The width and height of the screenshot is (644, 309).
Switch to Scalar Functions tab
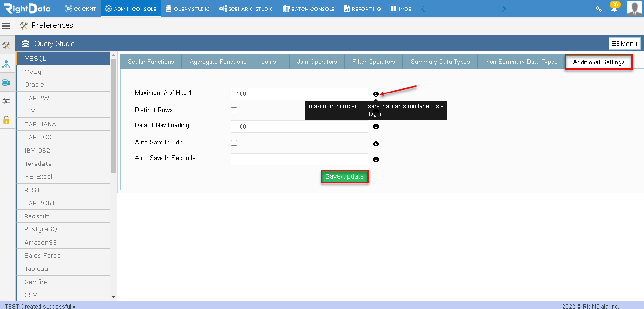151,62
